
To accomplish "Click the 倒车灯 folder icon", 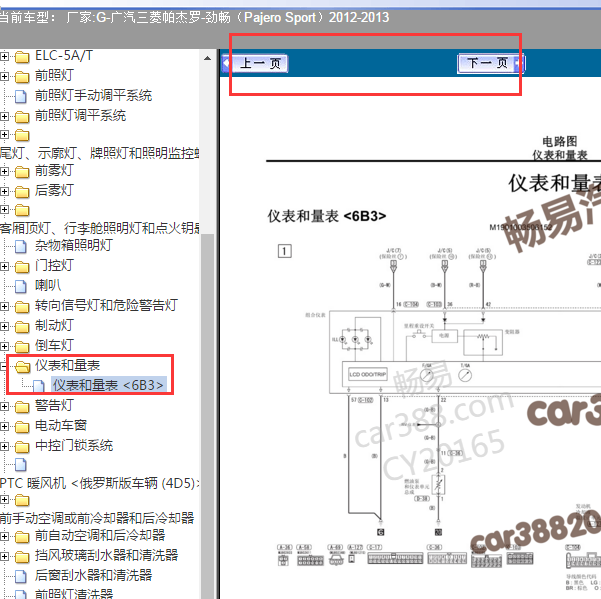I will (22, 347).
